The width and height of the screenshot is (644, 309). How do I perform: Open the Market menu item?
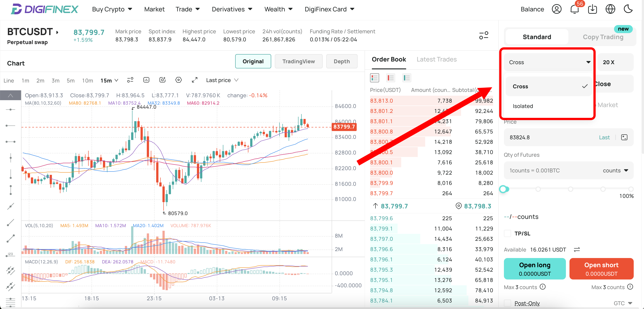154,9
